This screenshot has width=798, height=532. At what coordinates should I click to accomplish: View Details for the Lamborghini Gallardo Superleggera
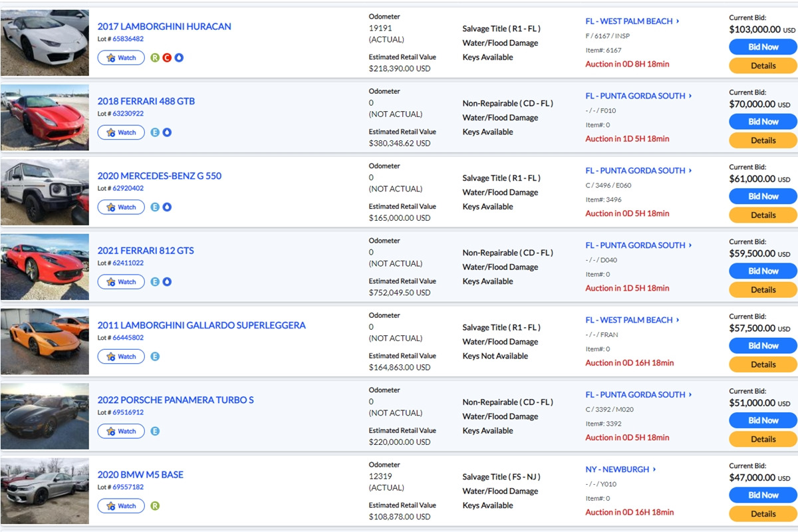(763, 364)
